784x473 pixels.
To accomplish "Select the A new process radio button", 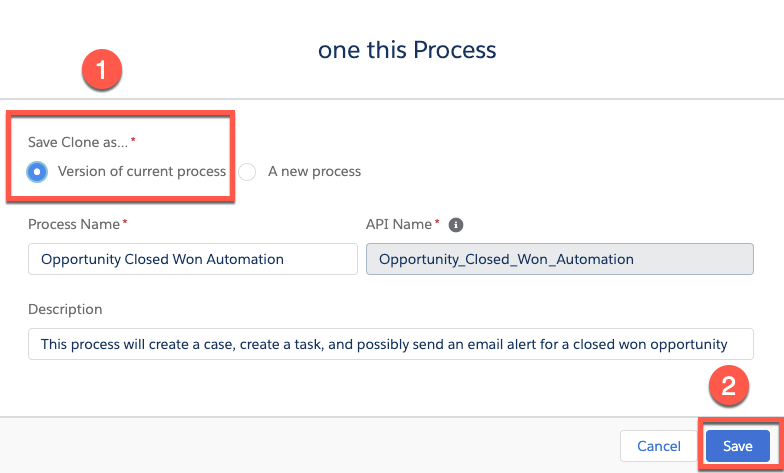I will pos(247,172).
